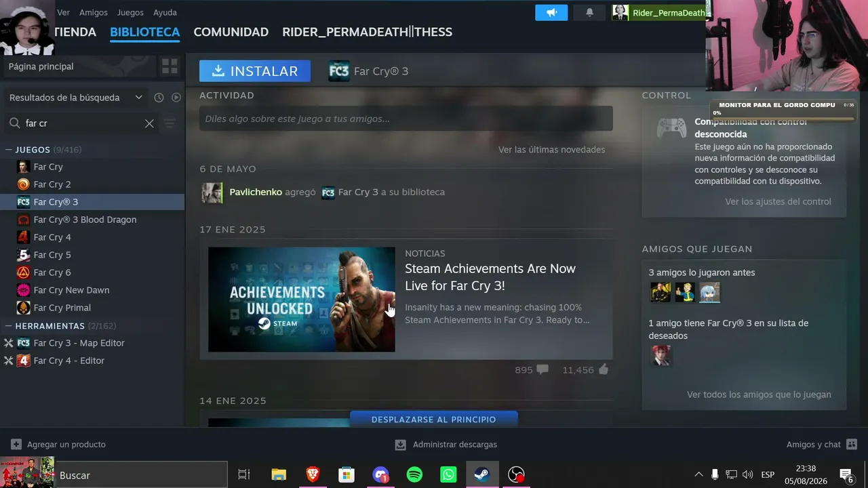Click DESPLAZARSE AL PRINCIPIO button
868x488 pixels.
tap(434, 419)
